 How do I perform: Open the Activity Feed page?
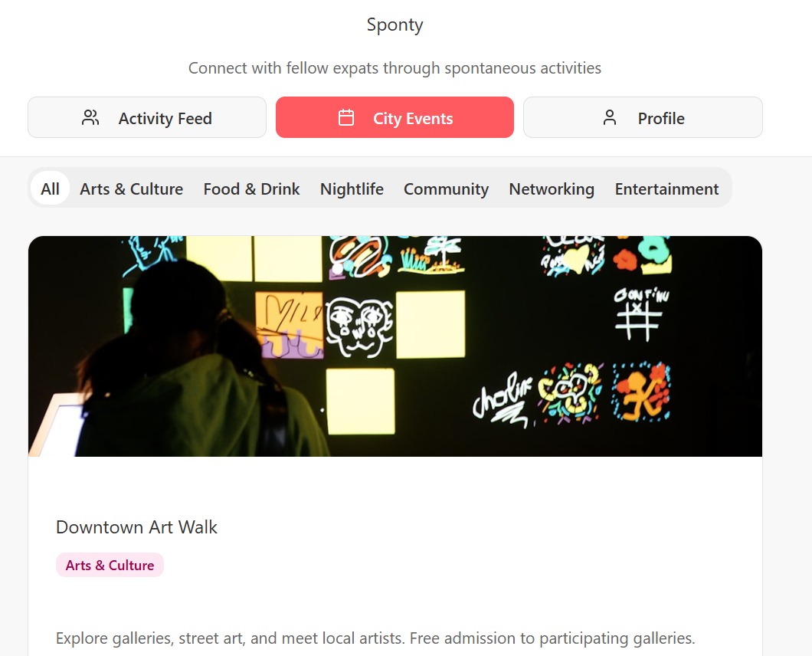[146, 117]
